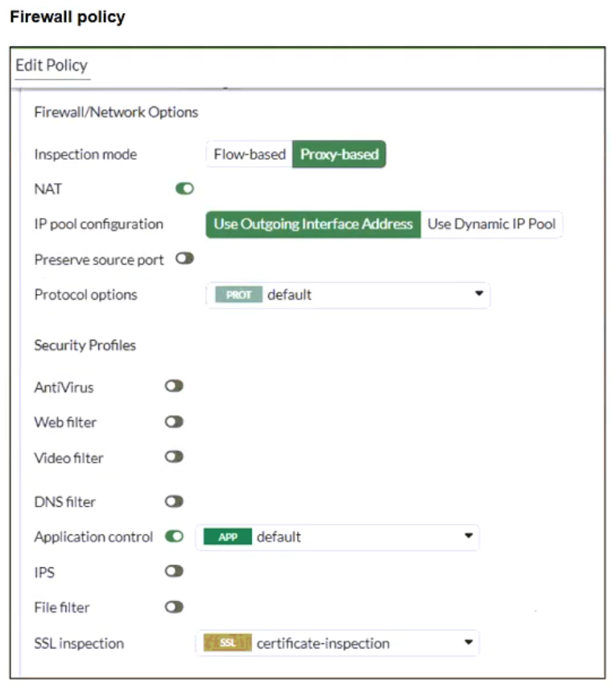Viewport: 616px width, 689px height.
Task: Enable the IPS security profile
Action: pyautogui.click(x=174, y=571)
